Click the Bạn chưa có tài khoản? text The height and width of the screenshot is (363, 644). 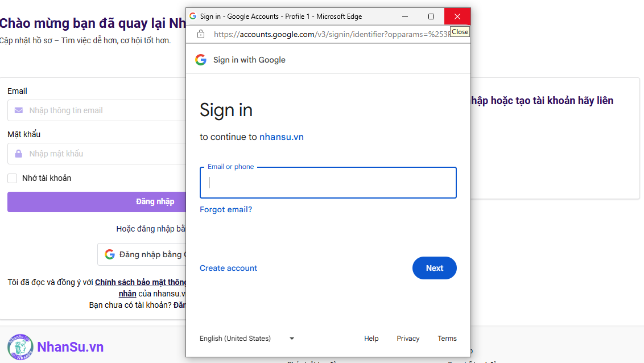[130, 305]
